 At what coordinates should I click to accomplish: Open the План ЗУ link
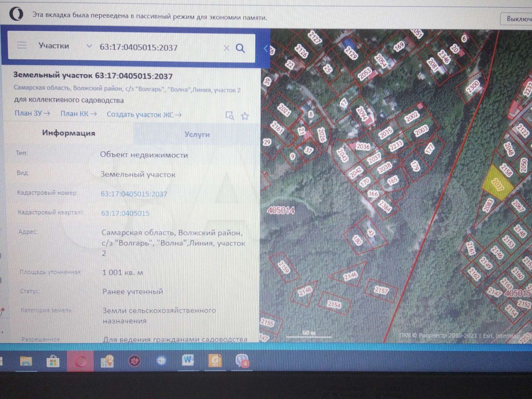[x=32, y=113]
